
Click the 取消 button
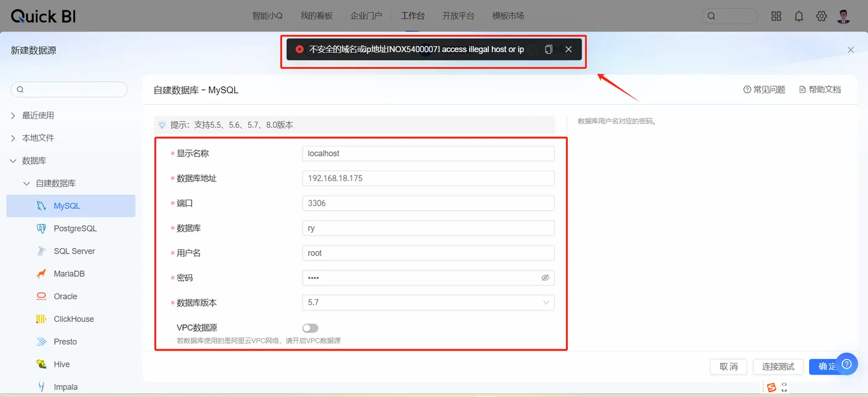(x=728, y=367)
